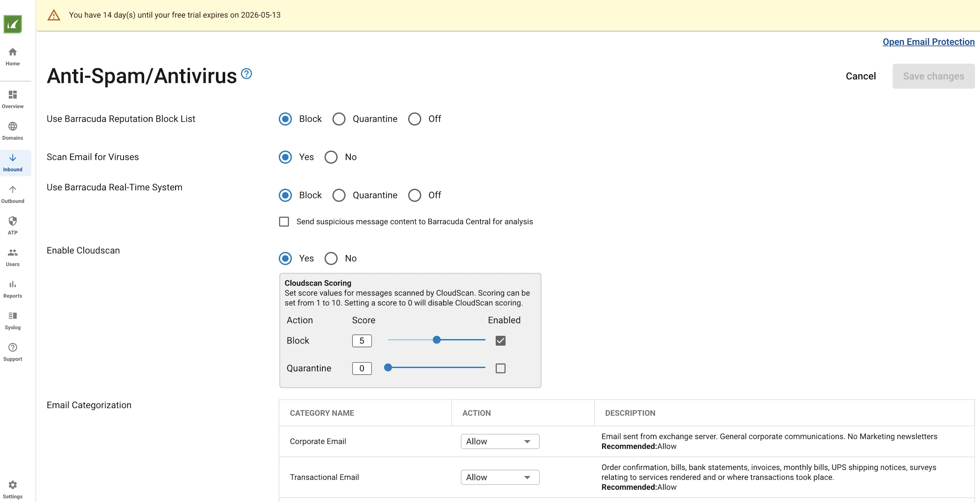Check Send suspicious message content to Barracuda Central

[x=284, y=222]
